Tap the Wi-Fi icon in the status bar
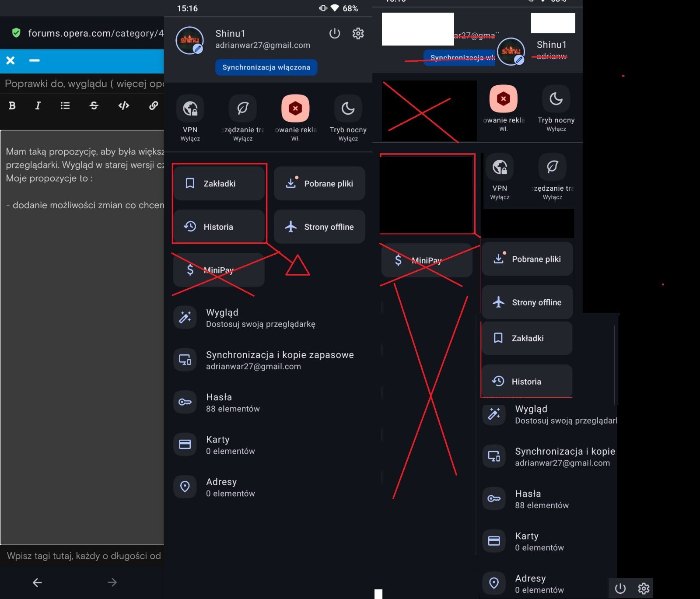 coord(335,8)
